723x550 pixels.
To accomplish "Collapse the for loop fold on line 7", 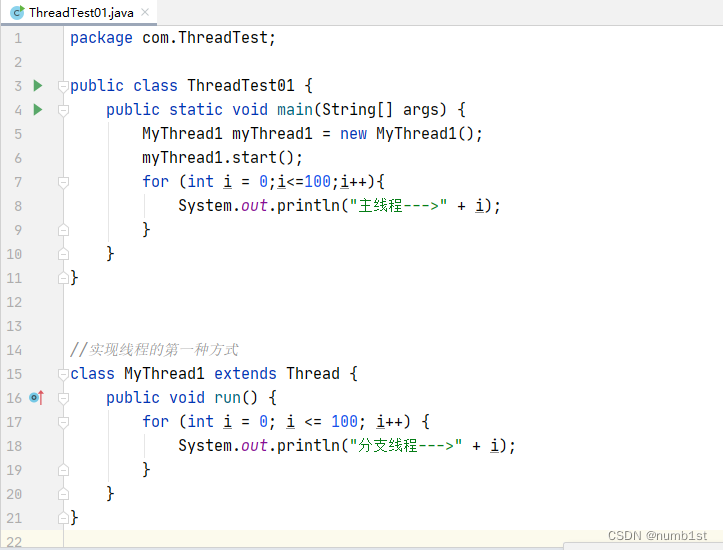I will pyautogui.click(x=63, y=182).
